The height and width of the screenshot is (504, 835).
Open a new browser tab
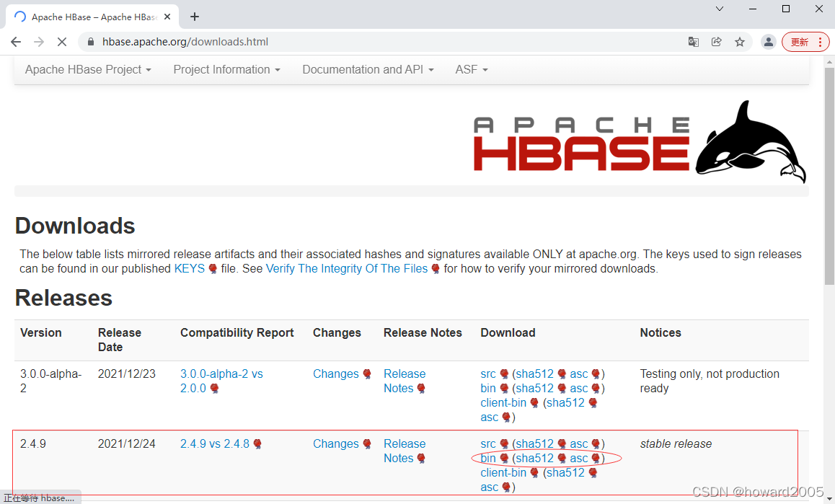[195, 17]
